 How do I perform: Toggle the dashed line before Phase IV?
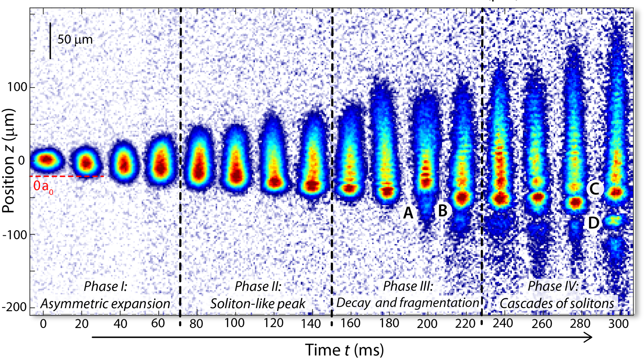point(482,157)
